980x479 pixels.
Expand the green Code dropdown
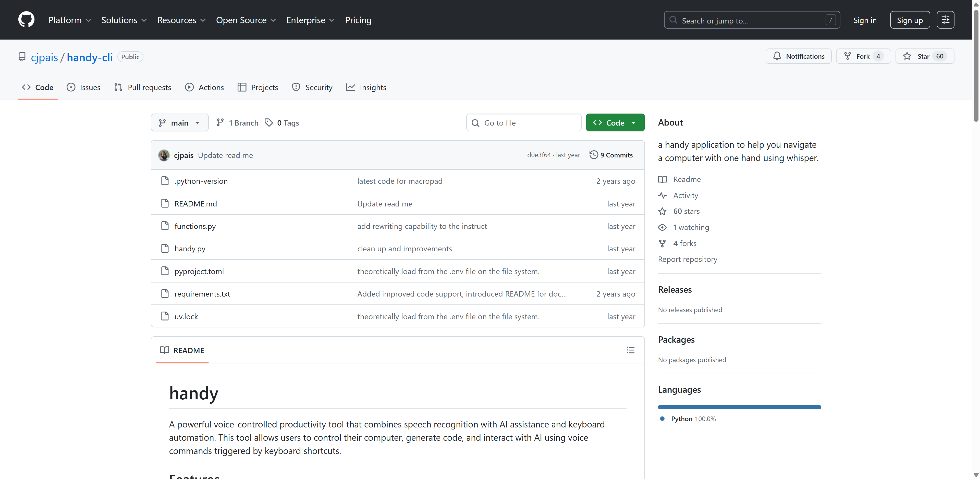615,123
